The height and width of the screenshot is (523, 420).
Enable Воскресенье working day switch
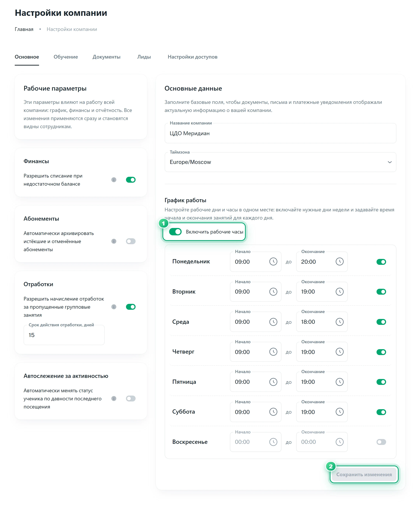click(381, 442)
